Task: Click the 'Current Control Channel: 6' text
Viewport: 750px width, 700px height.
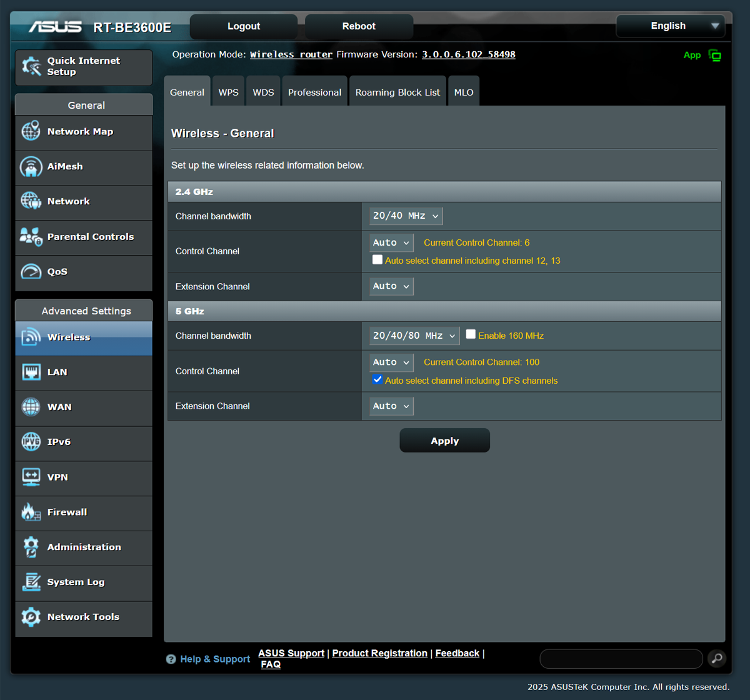Action: tap(476, 242)
